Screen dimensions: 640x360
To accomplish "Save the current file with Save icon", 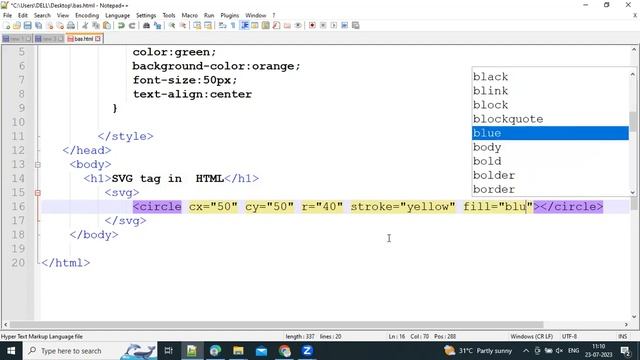I will click(x=27, y=25).
